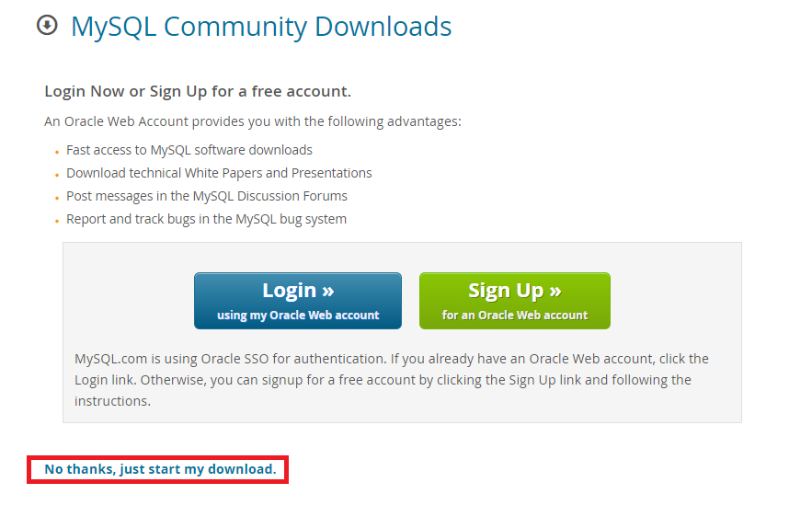Image resolution: width=812 pixels, height=517 pixels.
Task: Click the Oracle Web Account advantages intro sentence
Action: [x=253, y=121]
